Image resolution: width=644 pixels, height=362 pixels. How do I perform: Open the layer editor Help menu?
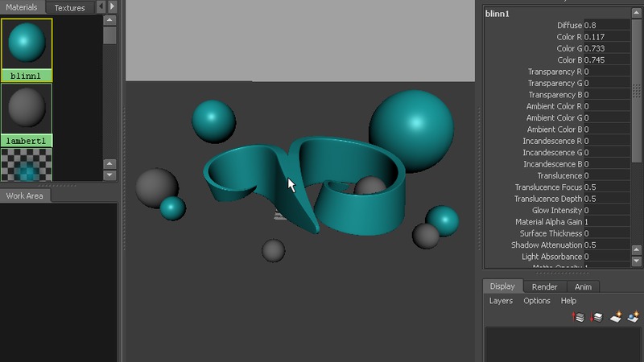(x=568, y=301)
